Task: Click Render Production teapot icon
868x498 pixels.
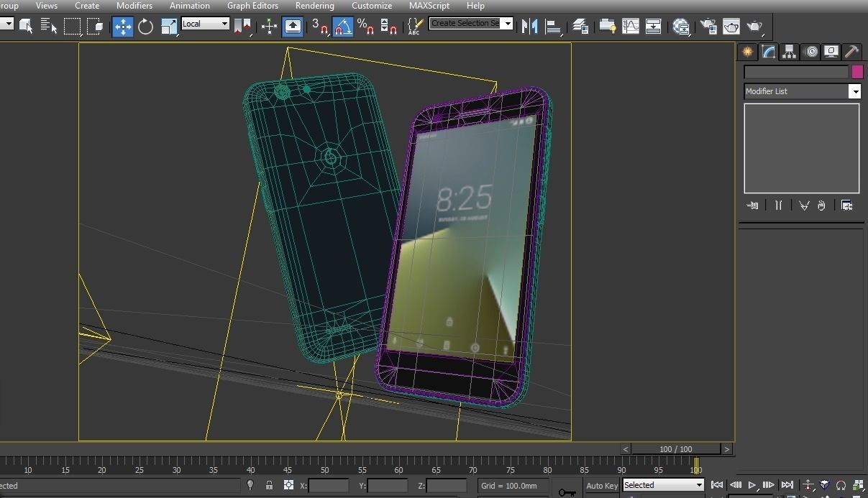Action: pos(754,27)
